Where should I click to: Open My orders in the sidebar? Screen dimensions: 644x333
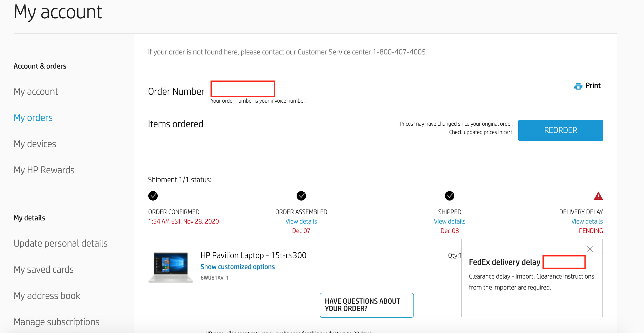click(33, 118)
